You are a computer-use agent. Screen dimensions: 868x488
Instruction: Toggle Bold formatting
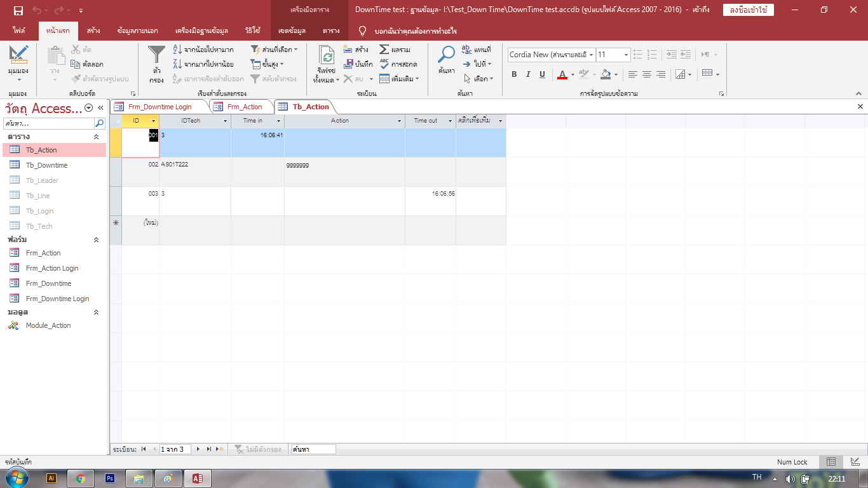514,74
